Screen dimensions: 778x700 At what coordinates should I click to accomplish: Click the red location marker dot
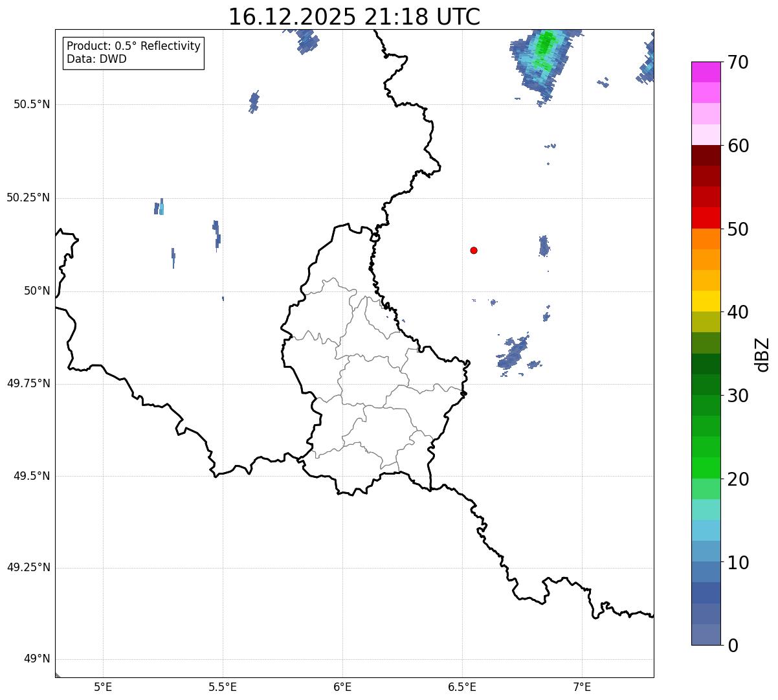click(474, 250)
